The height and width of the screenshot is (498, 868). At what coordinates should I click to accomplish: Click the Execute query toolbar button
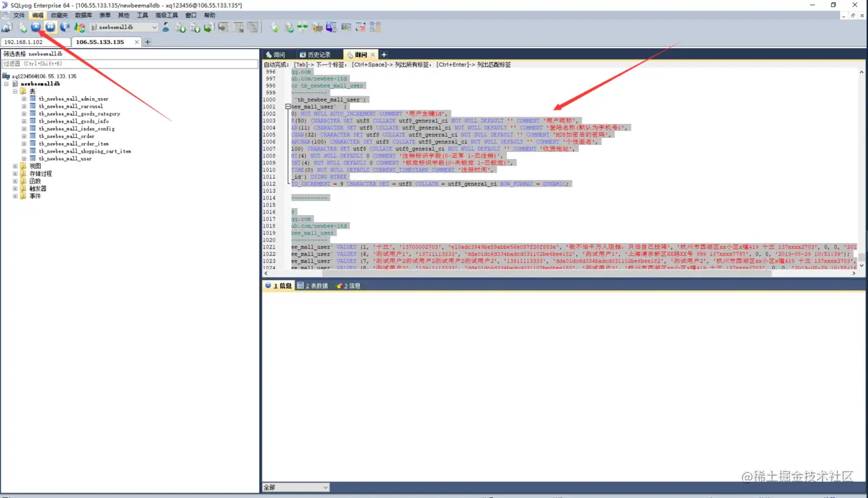36,27
